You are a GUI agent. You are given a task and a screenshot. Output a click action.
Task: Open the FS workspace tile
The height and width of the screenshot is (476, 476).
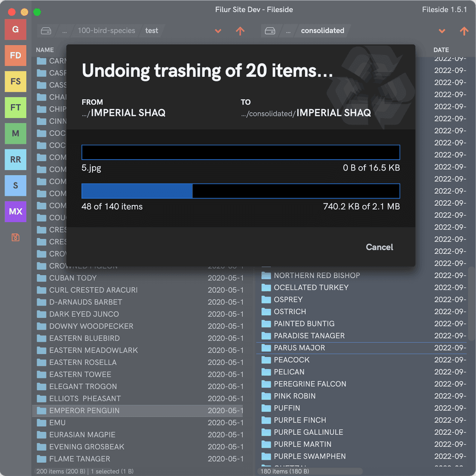click(x=15, y=81)
